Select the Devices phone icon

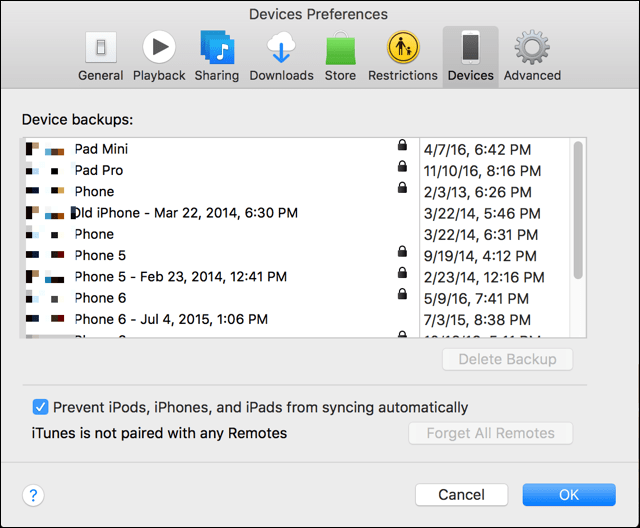(471, 48)
